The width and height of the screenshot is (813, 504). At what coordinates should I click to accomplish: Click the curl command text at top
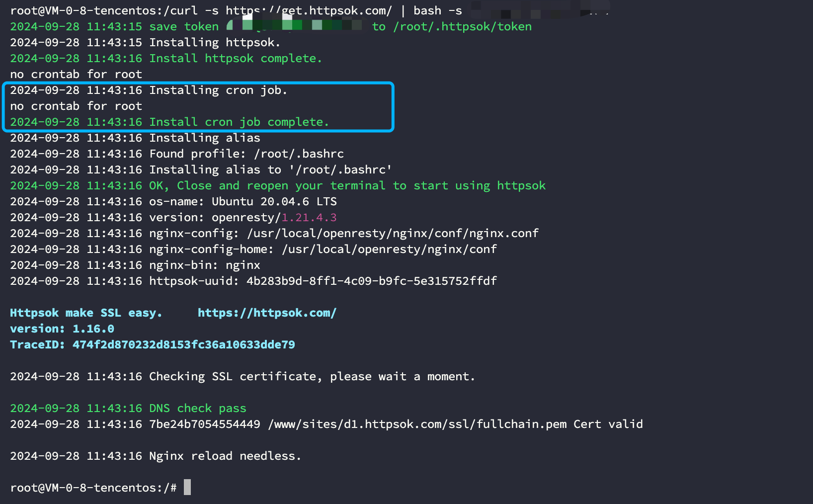point(316,10)
